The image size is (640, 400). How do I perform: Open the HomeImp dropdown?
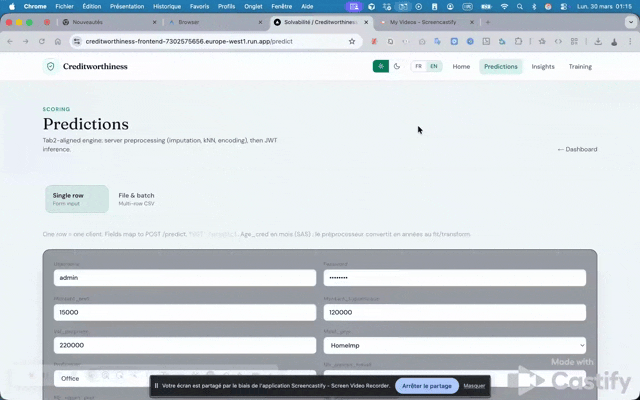[454, 345]
